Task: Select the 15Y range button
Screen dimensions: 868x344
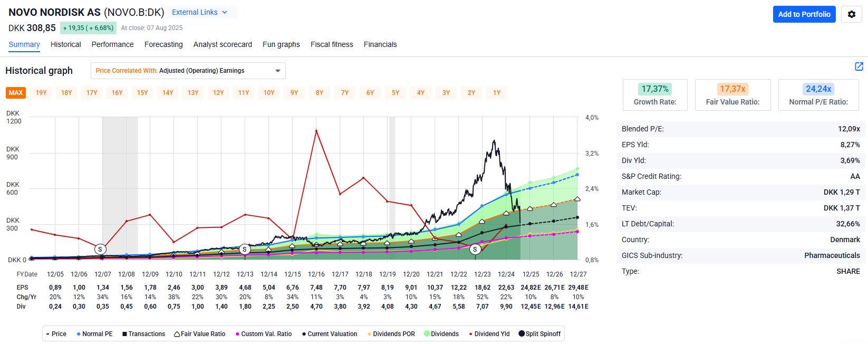Action: [x=142, y=93]
